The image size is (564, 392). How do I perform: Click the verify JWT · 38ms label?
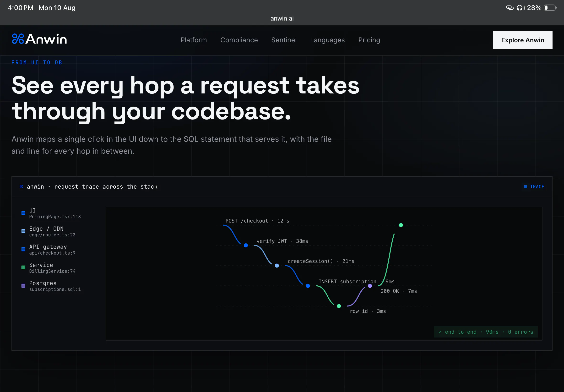(x=282, y=241)
